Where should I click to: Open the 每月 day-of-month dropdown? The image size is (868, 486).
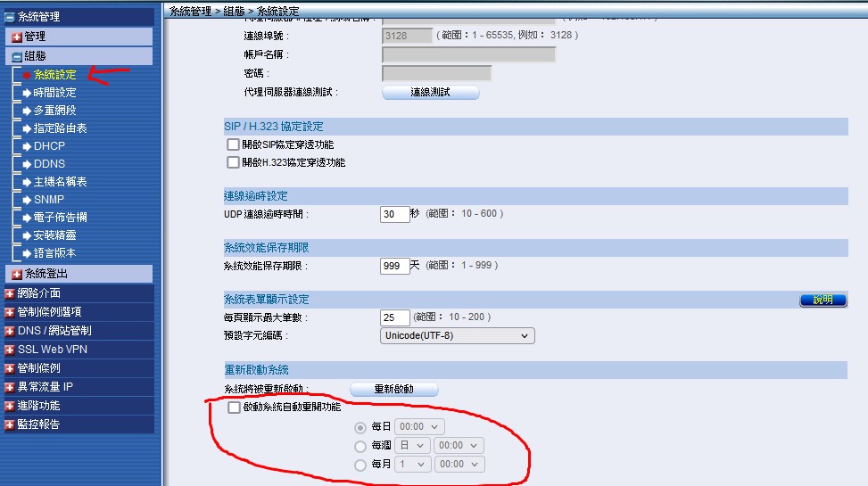(411, 465)
